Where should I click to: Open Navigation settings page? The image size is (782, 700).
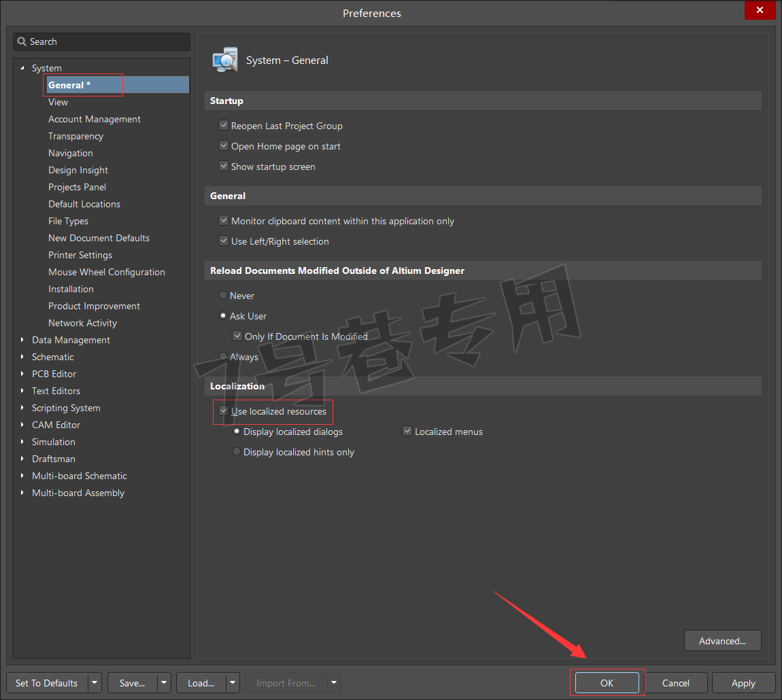click(x=70, y=153)
